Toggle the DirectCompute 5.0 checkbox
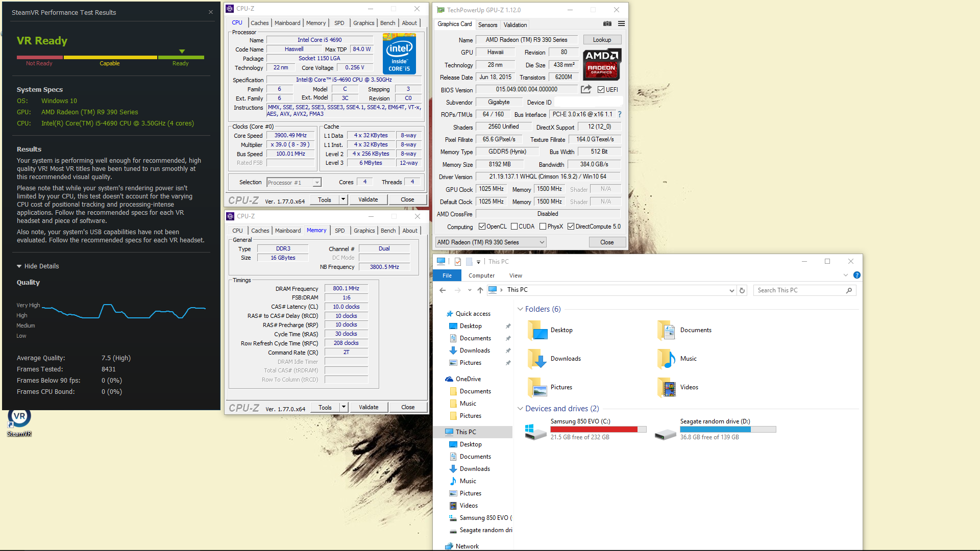980x551 pixels. pyautogui.click(x=571, y=227)
